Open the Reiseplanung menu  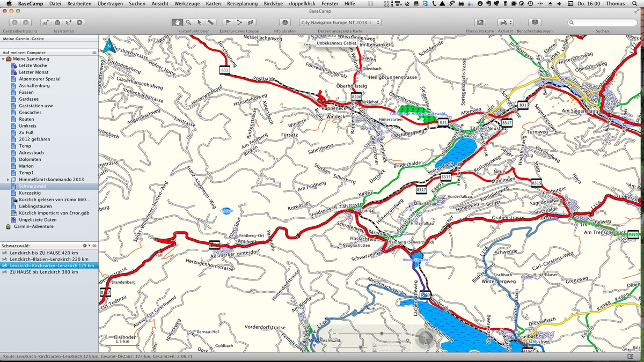(242, 4)
